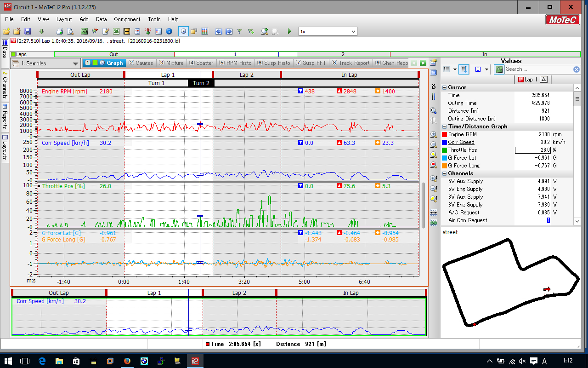Image resolution: width=588 pixels, height=368 pixels.
Task: Toggle the clock time/distance mode icon
Action: [183, 31]
